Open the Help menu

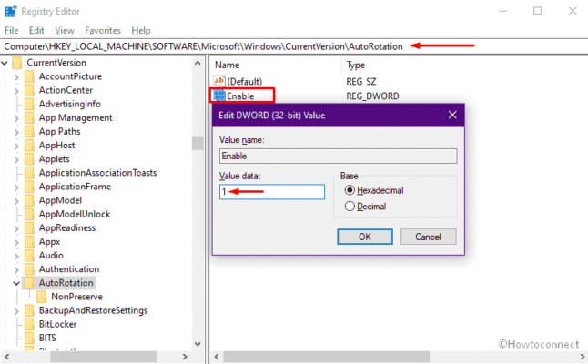click(141, 30)
